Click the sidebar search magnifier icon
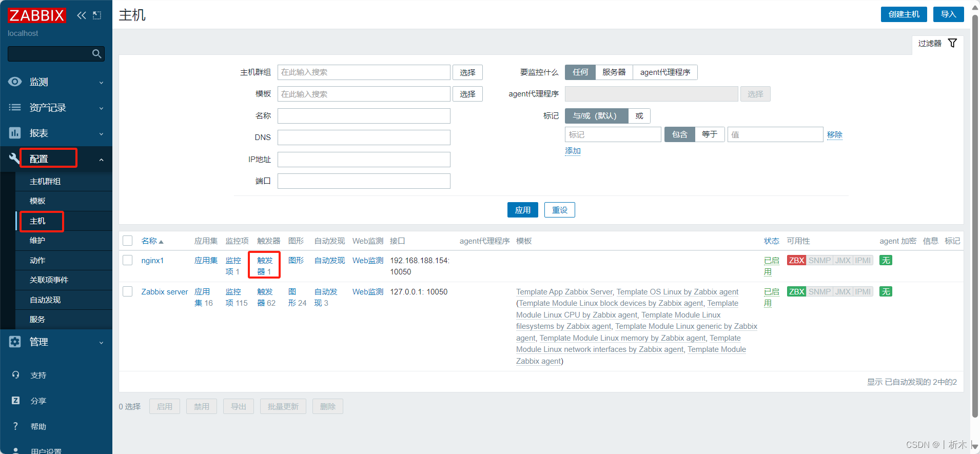Image resolution: width=980 pixels, height=454 pixels. [x=96, y=54]
